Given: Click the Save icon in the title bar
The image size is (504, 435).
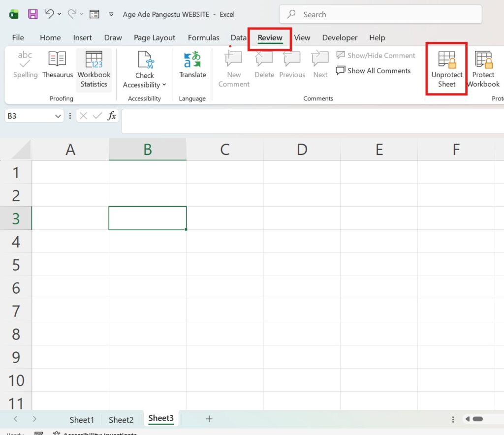Looking at the screenshot, I should pyautogui.click(x=33, y=14).
